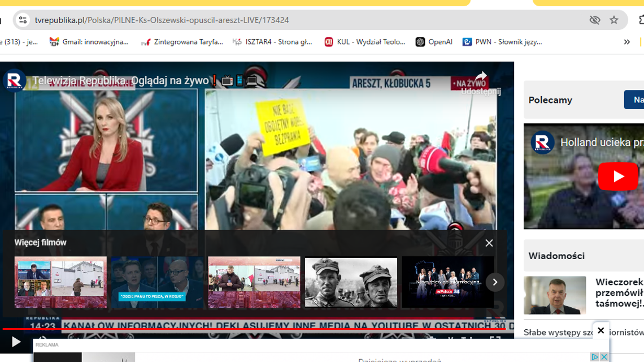Click the Udostępnij share arrow icon
Viewport: 644px width, 362px height.
481,77
